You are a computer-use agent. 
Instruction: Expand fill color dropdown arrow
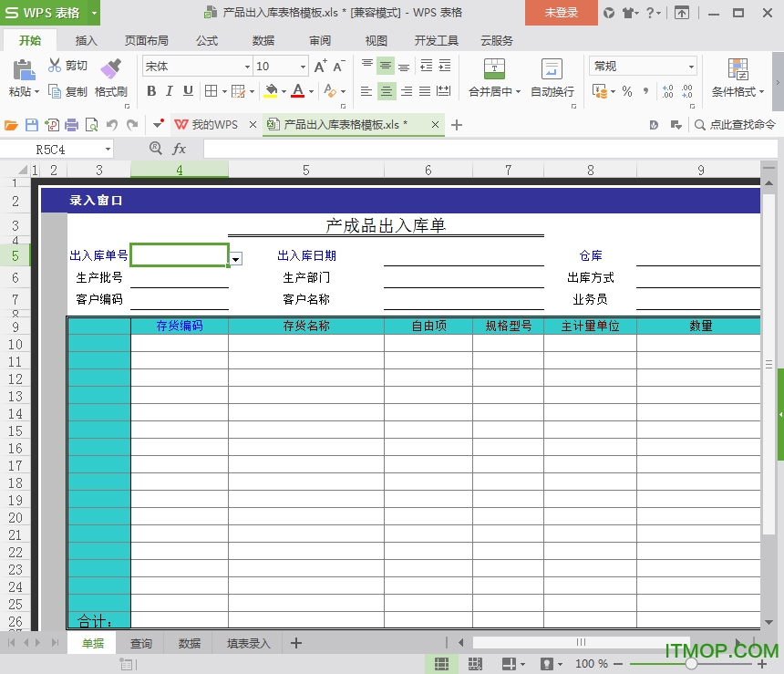pos(284,91)
